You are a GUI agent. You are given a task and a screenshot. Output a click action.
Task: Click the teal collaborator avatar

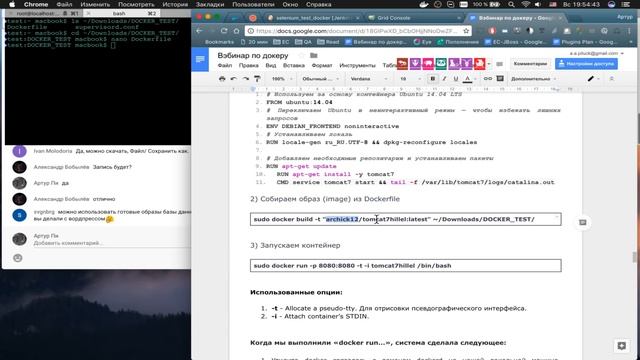[441, 63]
